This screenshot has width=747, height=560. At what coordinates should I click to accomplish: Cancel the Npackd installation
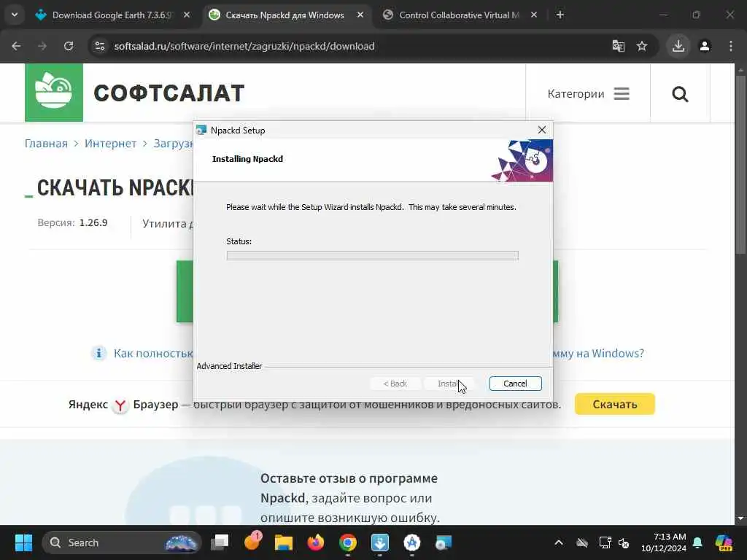click(x=515, y=384)
